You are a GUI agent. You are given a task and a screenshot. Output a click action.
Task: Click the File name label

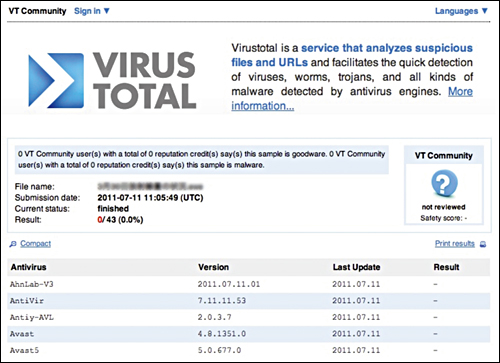tap(35, 186)
